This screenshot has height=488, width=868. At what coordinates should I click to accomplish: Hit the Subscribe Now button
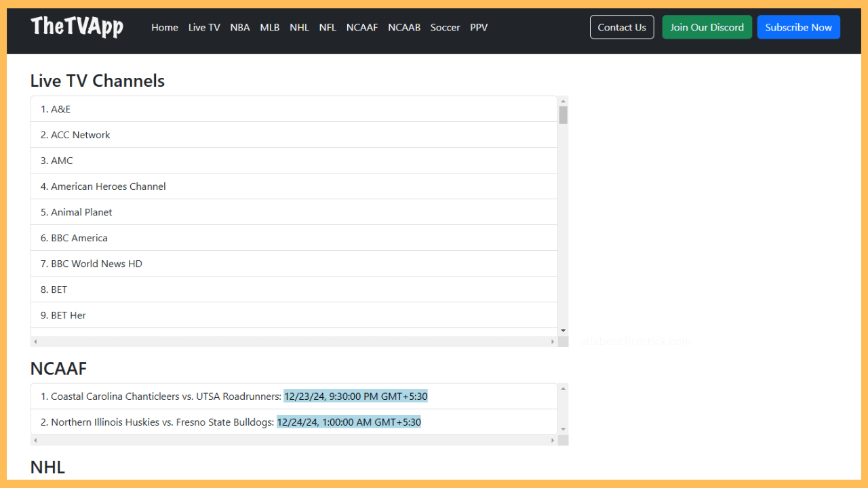click(798, 27)
